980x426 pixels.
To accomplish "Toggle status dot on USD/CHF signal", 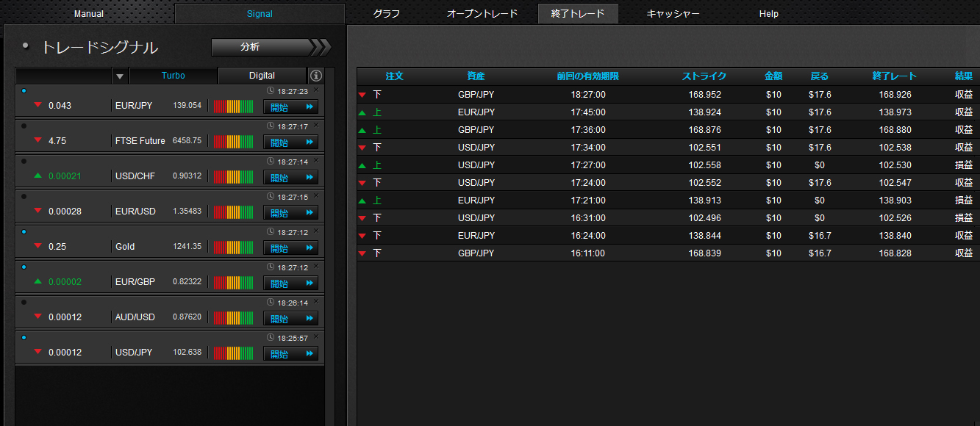I will (24, 161).
